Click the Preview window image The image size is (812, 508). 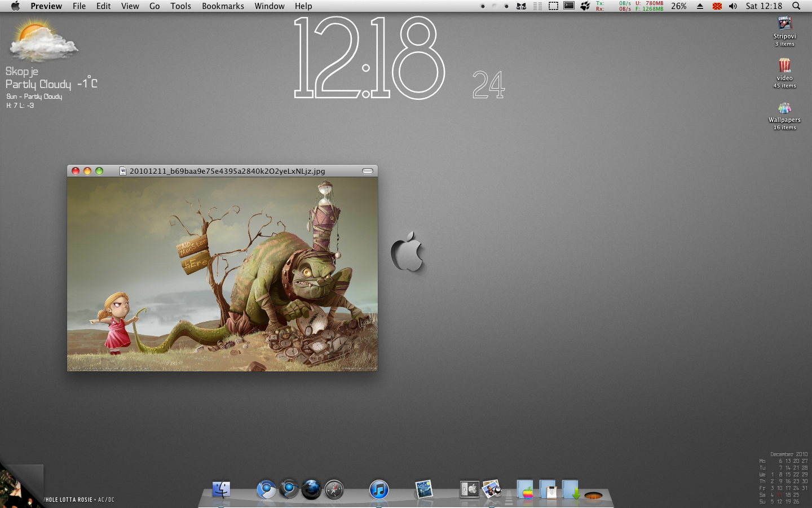point(222,274)
